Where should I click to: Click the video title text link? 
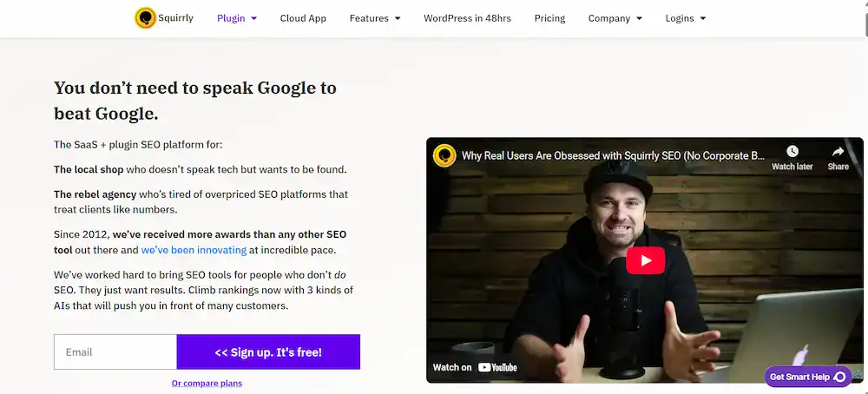pos(613,156)
